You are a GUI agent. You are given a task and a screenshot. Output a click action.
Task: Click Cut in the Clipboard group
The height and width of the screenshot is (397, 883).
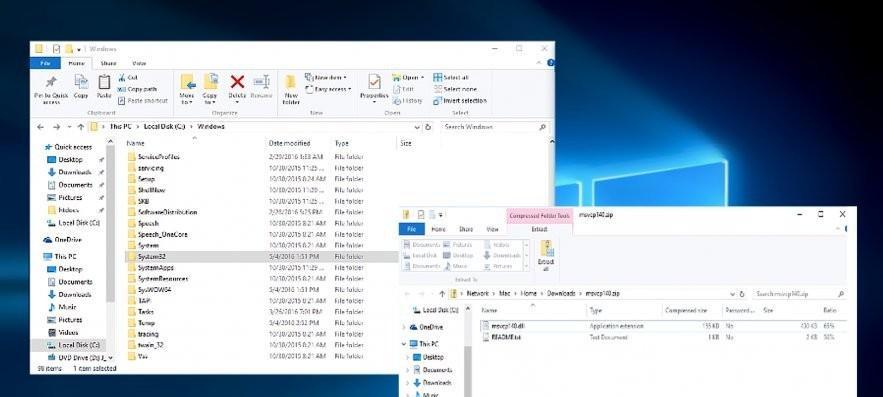128,78
